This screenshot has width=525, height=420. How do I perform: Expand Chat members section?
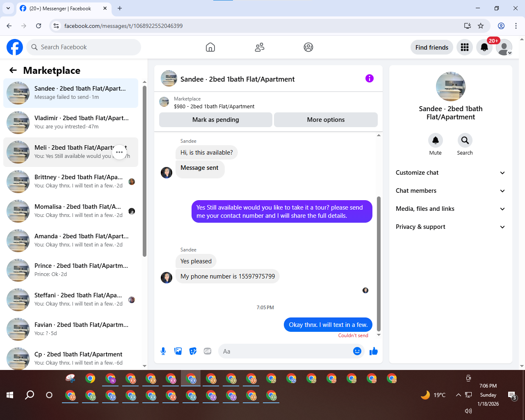point(451,191)
